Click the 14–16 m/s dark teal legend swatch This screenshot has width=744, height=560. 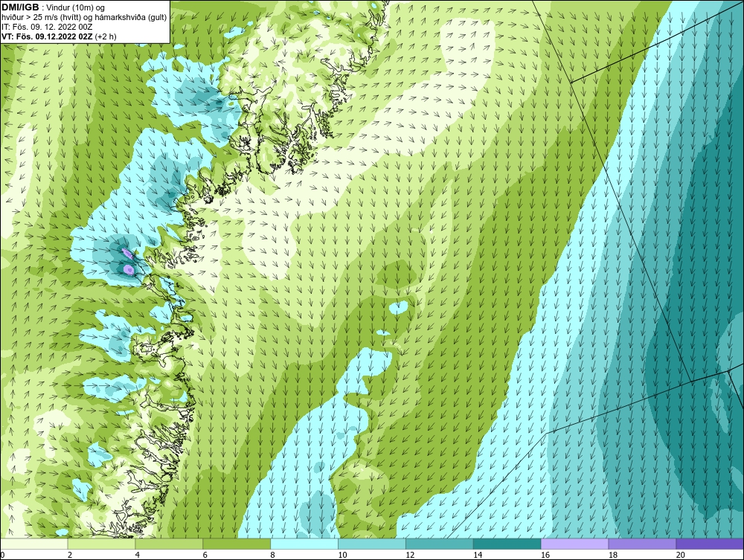(x=507, y=544)
